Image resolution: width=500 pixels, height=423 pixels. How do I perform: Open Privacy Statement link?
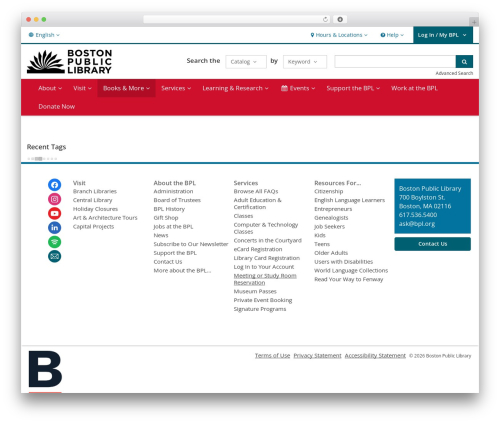pos(317,356)
